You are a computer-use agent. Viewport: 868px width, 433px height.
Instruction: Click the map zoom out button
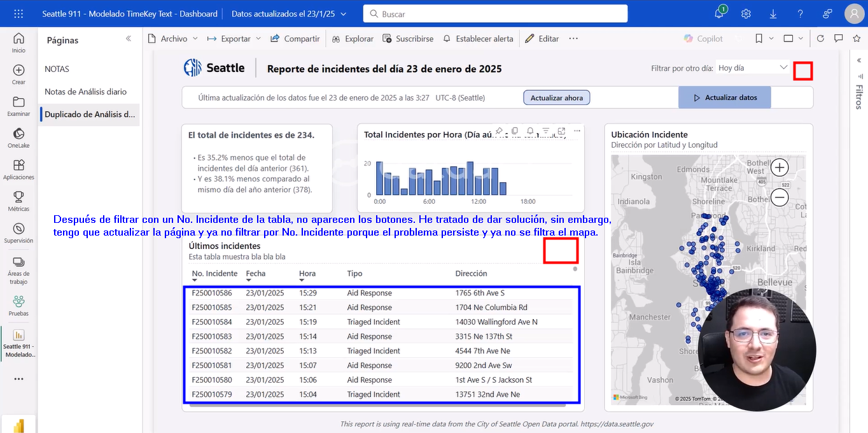(780, 197)
